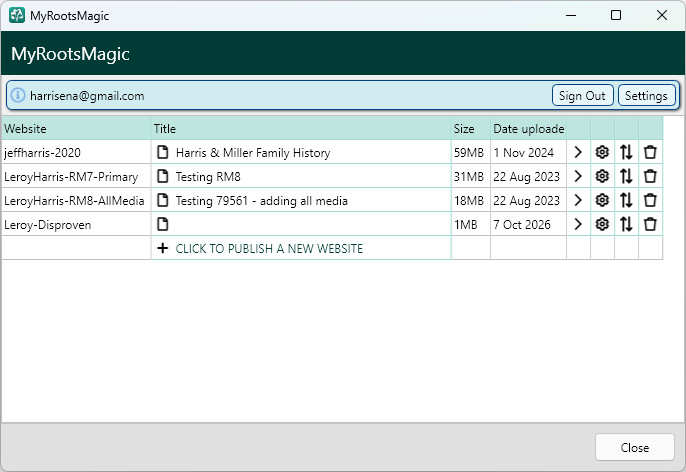The height and width of the screenshot is (472, 686).
Task: Delete the LeroyHarris-RM7-Primary website with trash icon
Action: [x=650, y=176]
